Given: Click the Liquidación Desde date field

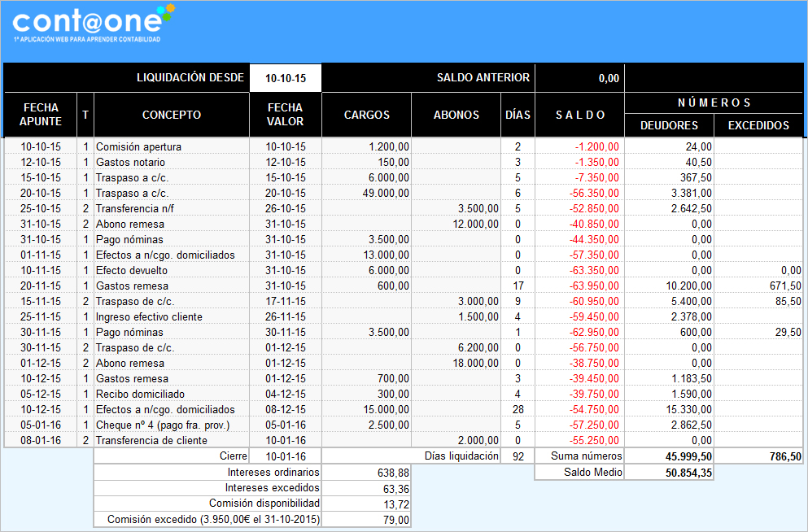Looking at the screenshot, I should [285, 78].
